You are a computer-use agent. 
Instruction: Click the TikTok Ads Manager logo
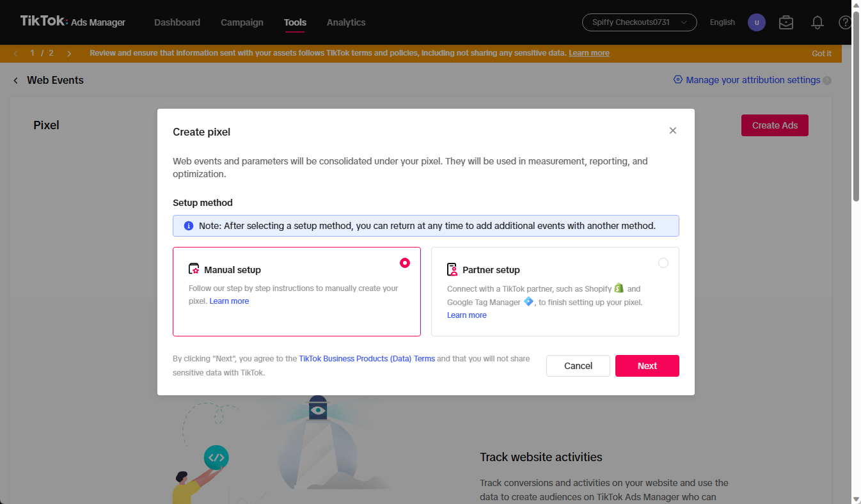pos(73,22)
